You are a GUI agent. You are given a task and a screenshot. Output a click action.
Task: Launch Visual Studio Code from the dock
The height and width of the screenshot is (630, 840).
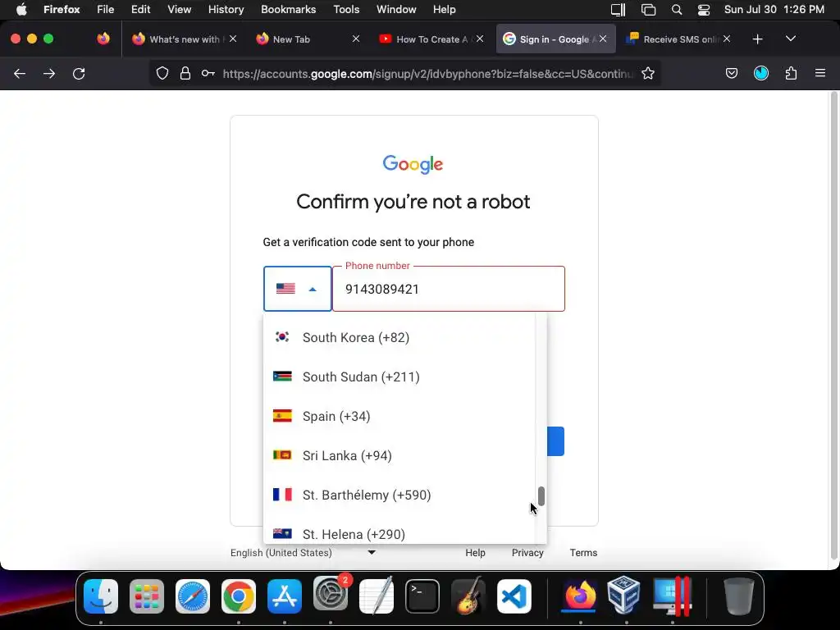(514, 596)
